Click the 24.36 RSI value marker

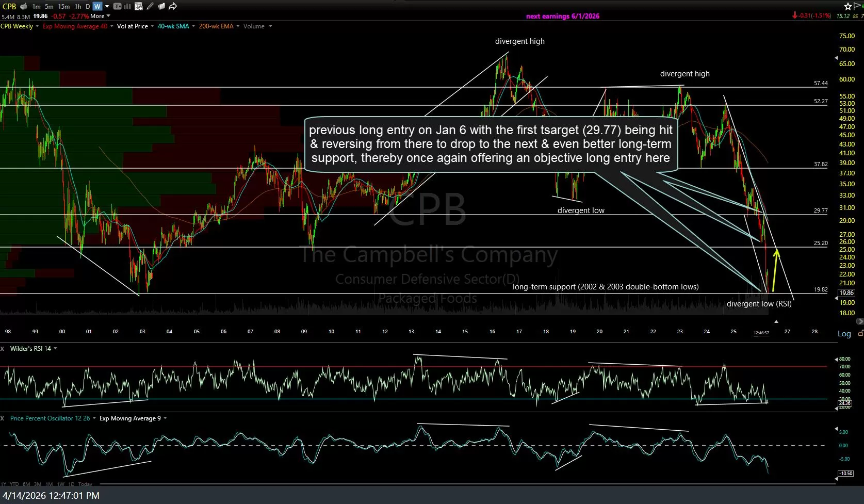coord(845,403)
